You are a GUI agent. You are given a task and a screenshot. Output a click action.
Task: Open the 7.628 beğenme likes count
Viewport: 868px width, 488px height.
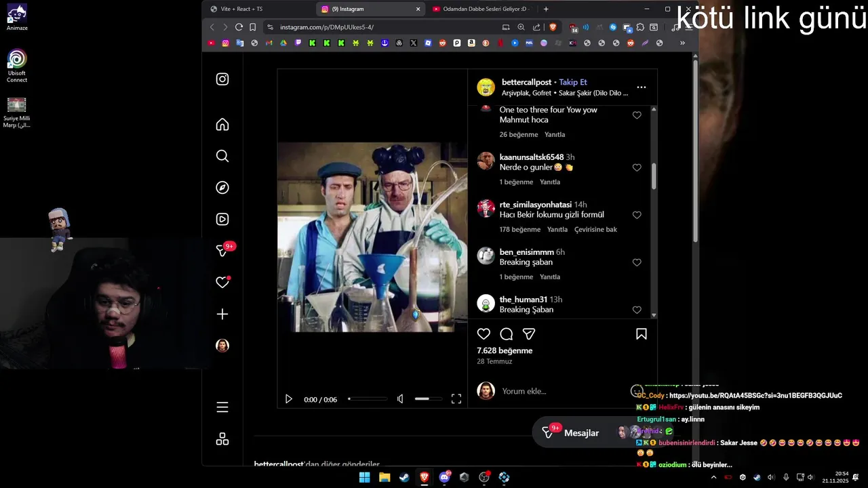click(x=505, y=350)
